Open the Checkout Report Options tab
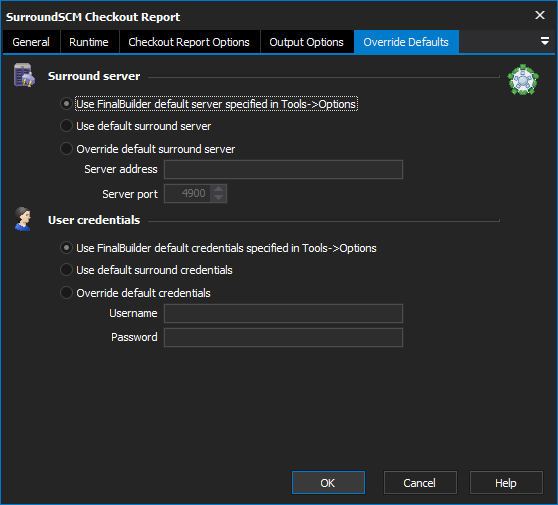This screenshot has height=505, width=558. click(189, 42)
